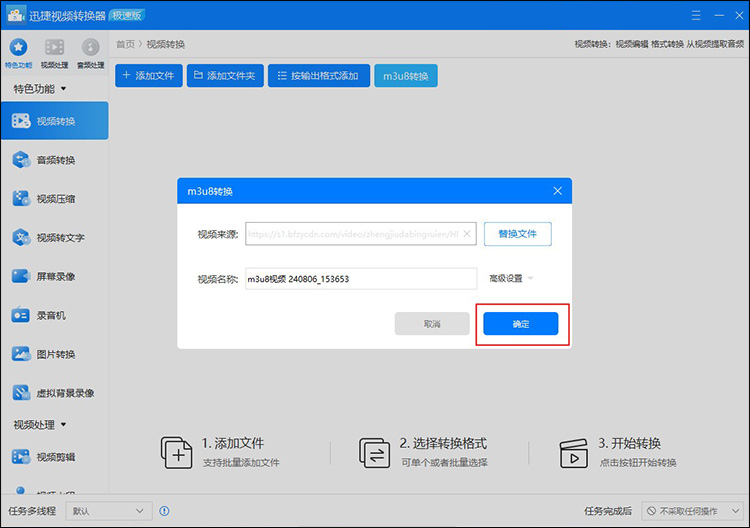Minimize the 迅捷视频转换器 window
The width and height of the screenshot is (750, 528).
[x=719, y=15]
